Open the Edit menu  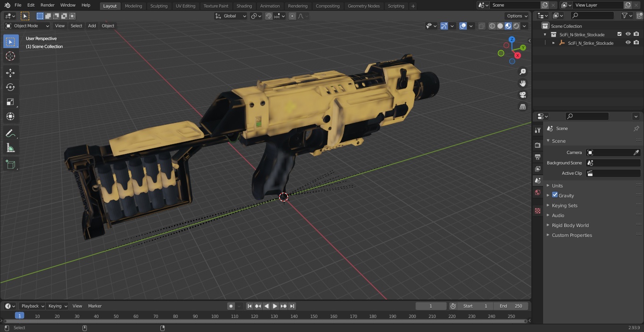(31, 5)
